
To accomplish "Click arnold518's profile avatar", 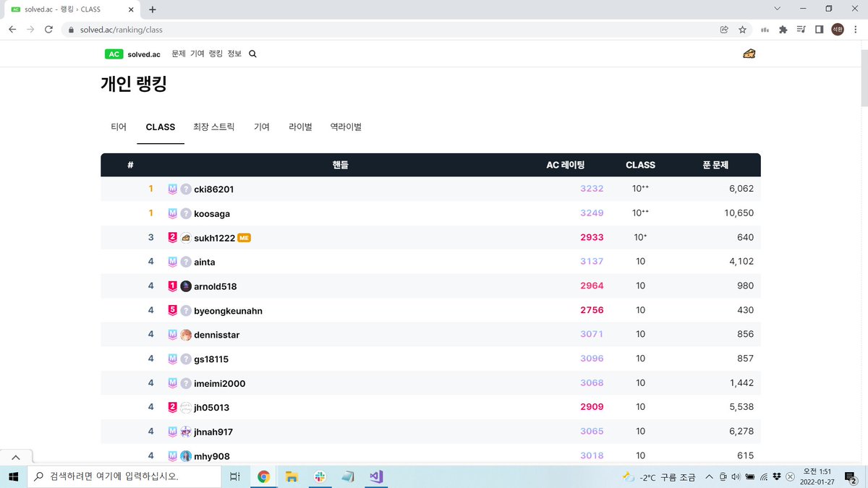I will (185, 286).
